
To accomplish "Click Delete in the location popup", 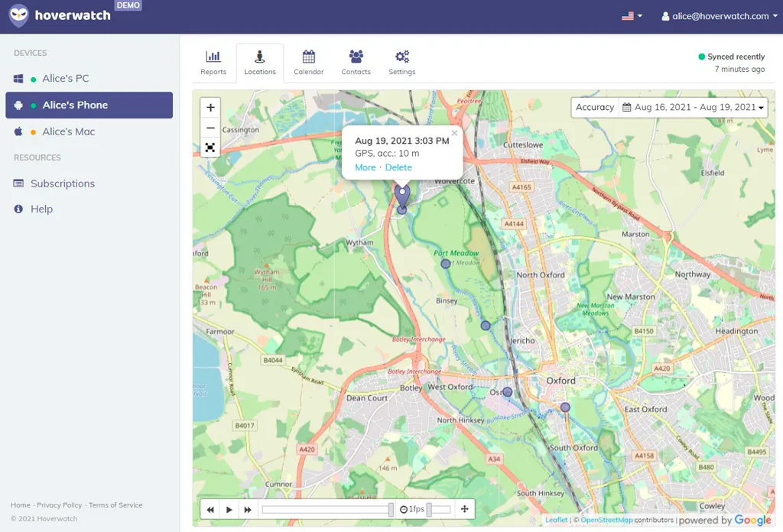I will [x=398, y=167].
